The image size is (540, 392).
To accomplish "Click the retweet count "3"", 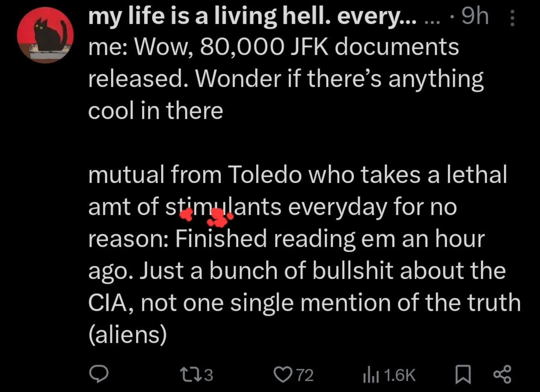I will click(208, 375).
